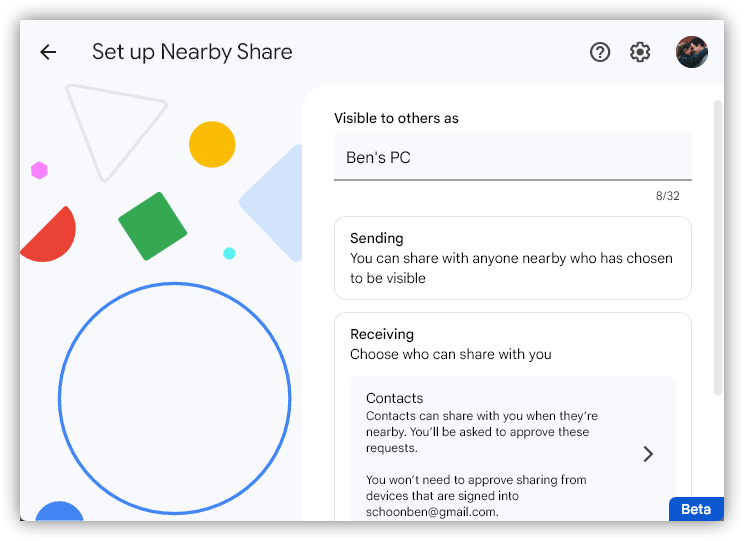This screenshot has height=541, width=744.
Task: Click the Sending info card
Action: pyautogui.click(x=512, y=258)
